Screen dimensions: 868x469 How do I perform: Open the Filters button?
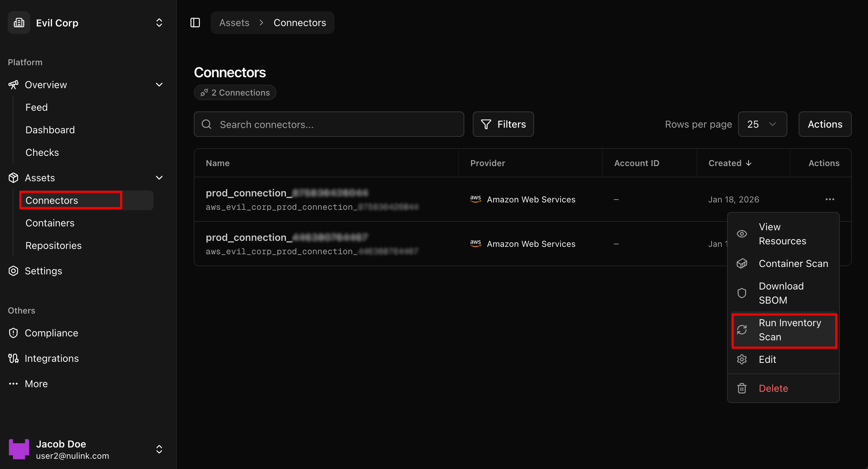click(x=503, y=124)
